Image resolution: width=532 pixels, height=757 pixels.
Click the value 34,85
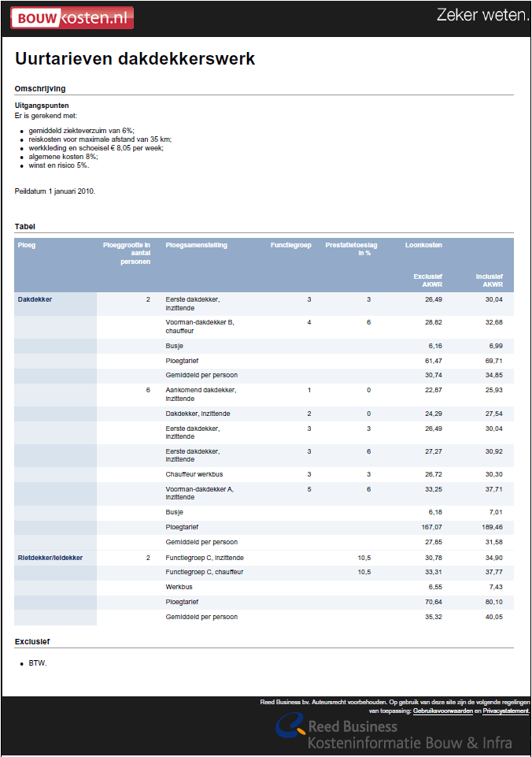tap(494, 375)
